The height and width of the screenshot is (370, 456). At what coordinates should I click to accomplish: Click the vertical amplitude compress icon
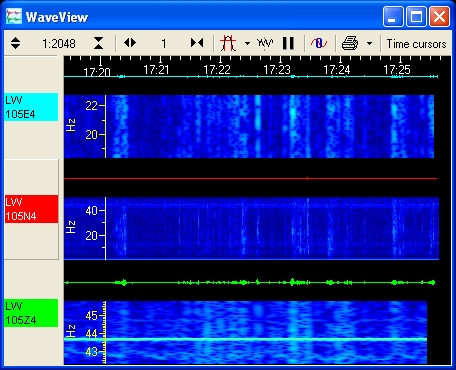click(98, 43)
